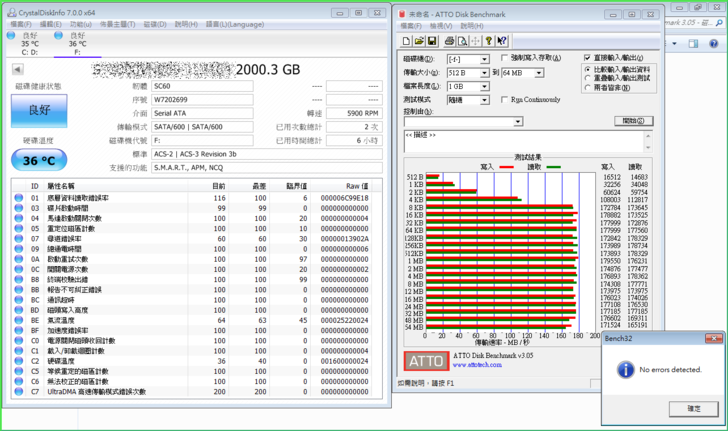
Task: Open the 1 GB file length dropdown
Action: [x=483, y=86]
